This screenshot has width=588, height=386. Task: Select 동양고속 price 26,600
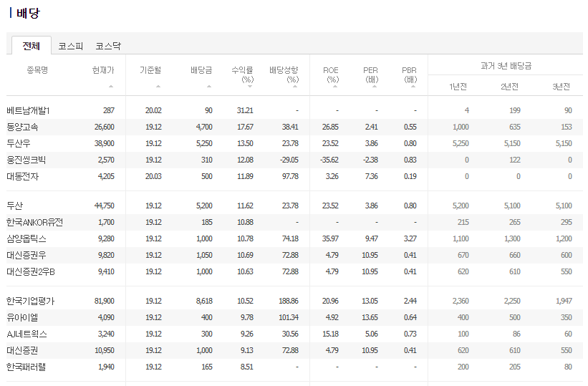(x=105, y=127)
